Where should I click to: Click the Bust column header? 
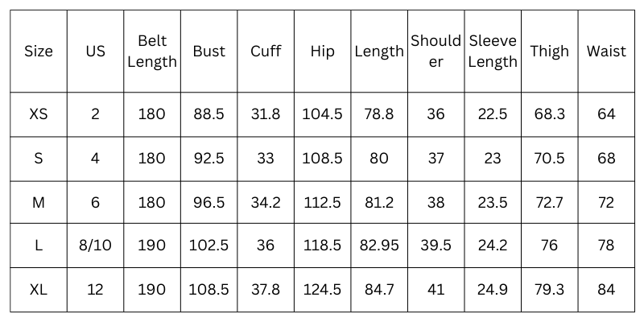209,52
